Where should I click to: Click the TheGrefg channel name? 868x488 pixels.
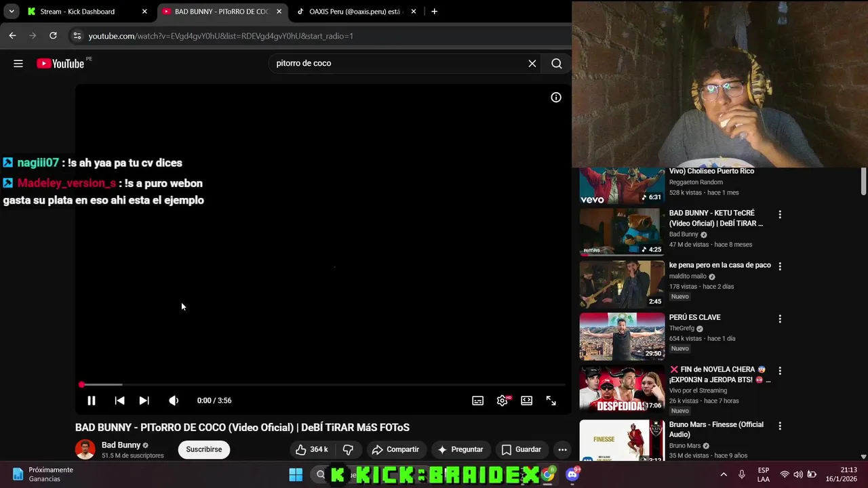pyautogui.click(x=682, y=328)
